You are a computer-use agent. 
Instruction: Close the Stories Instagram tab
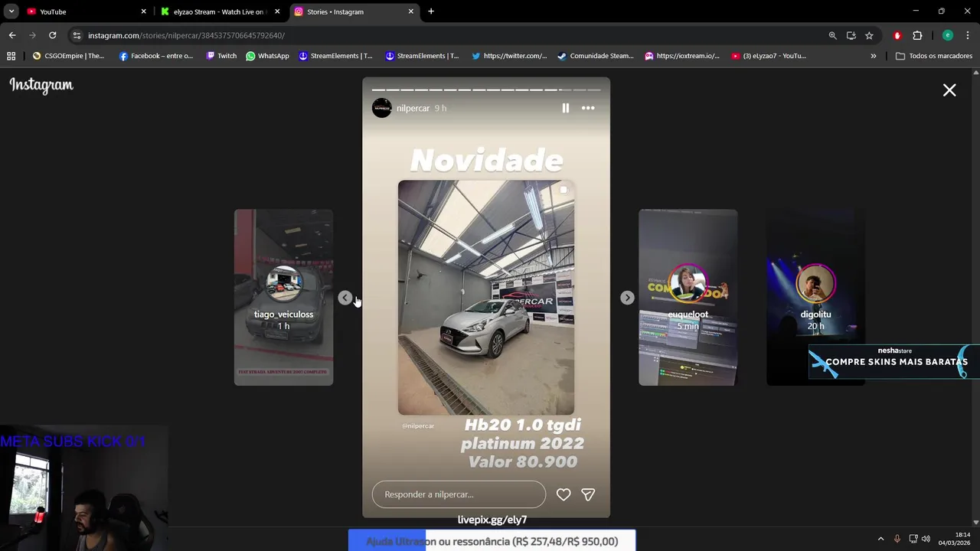[411, 11]
